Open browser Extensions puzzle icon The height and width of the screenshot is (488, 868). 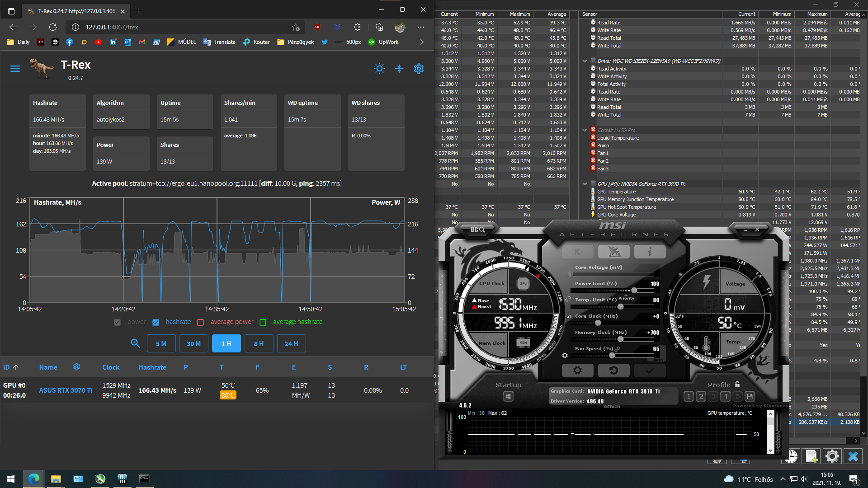[357, 27]
